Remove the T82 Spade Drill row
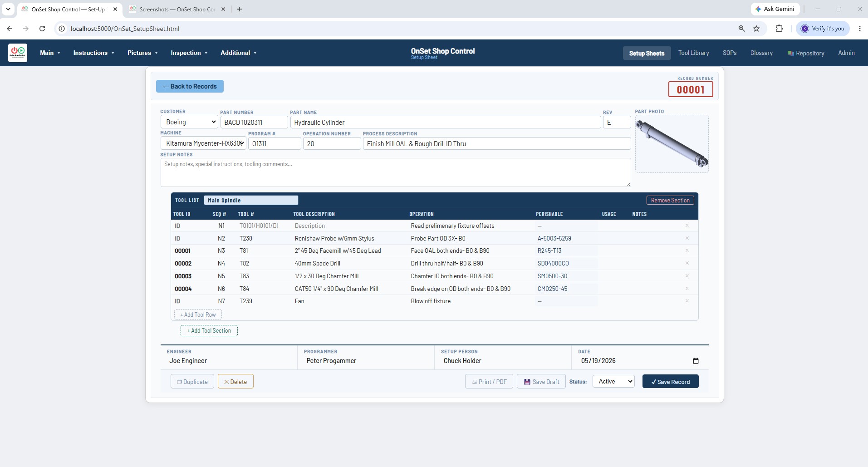Image resolution: width=868 pixels, height=467 pixels. (687, 263)
